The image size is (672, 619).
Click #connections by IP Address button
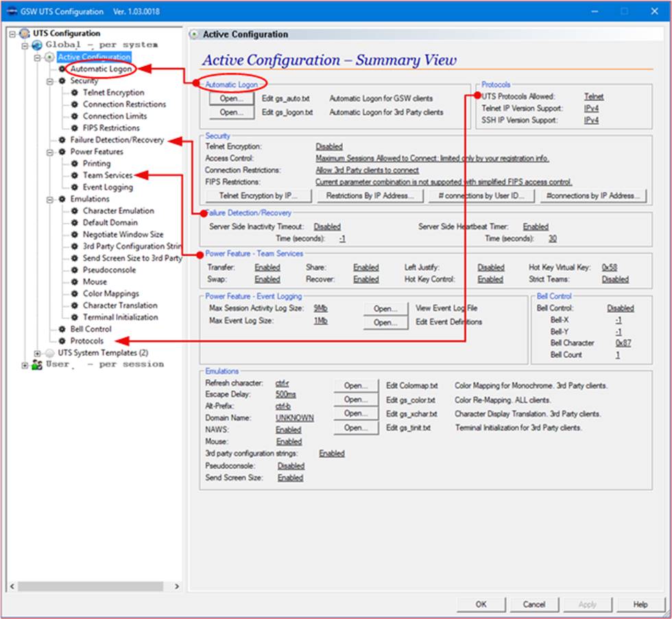(593, 196)
